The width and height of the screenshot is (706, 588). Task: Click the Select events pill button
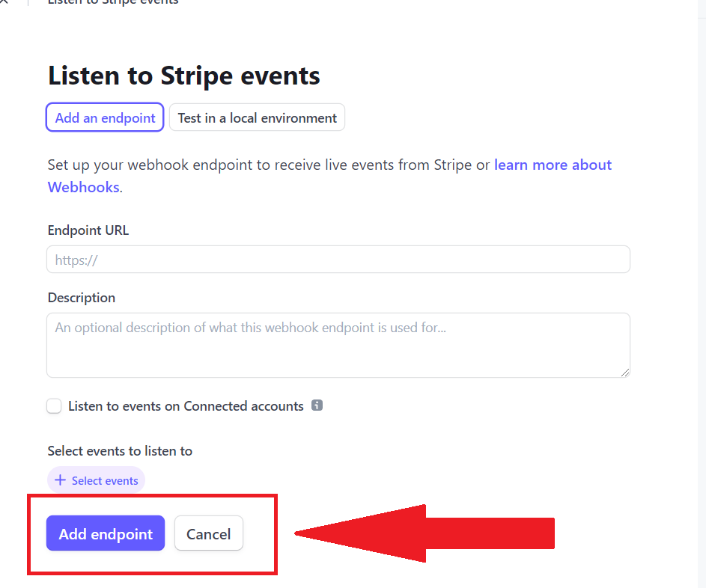(x=97, y=480)
